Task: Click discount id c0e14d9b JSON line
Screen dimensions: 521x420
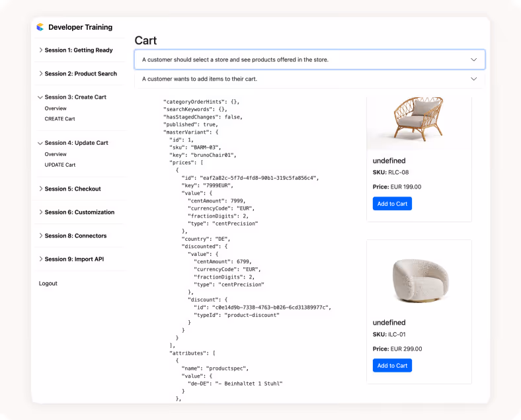Action: click(x=262, y=308)
